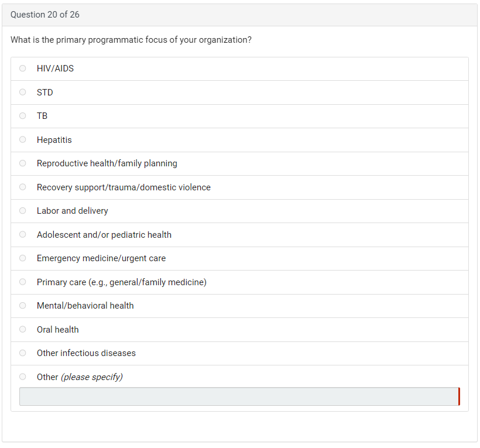This screenshot has height=448, width=480.
Task: Click the Other specify text field
Action: tap(239, 396)
